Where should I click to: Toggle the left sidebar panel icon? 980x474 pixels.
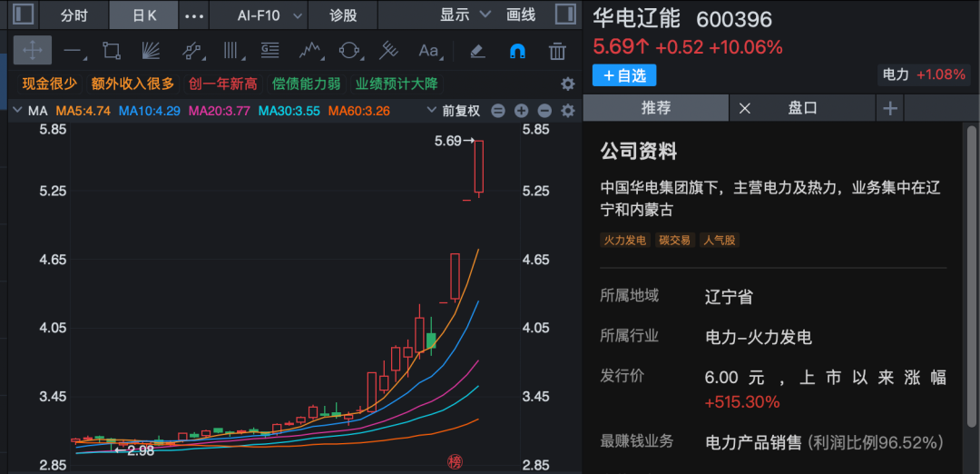(x=23, y=15)
